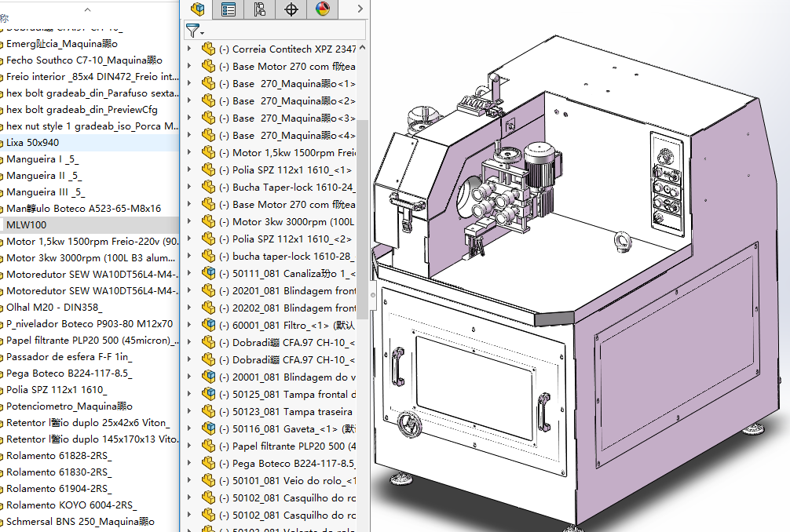Viewport: 790px width, 532px height.
Task: Click the file list column sort arrow
Action: 87,10
